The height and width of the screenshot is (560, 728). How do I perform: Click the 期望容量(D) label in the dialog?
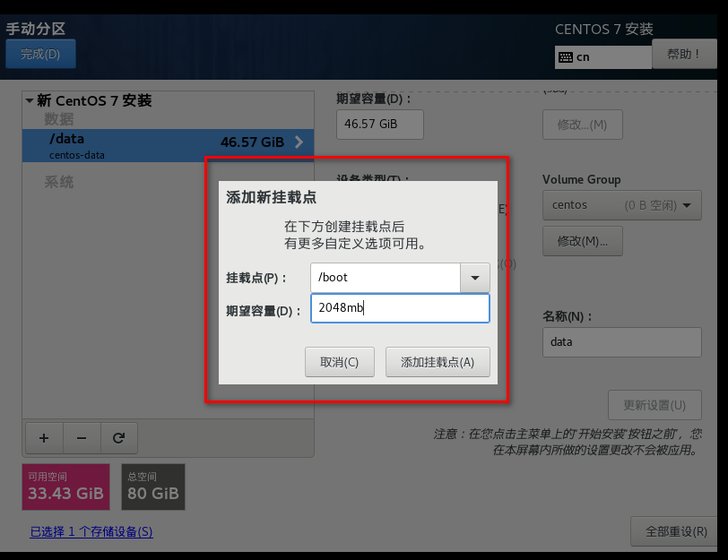tap(264, 311)
